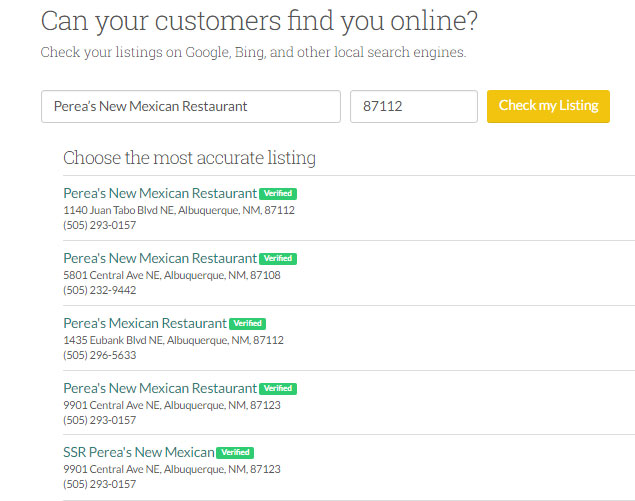Click the Check my Listing button
This screenshot has height=501, width=635.
tap(548, 106)
